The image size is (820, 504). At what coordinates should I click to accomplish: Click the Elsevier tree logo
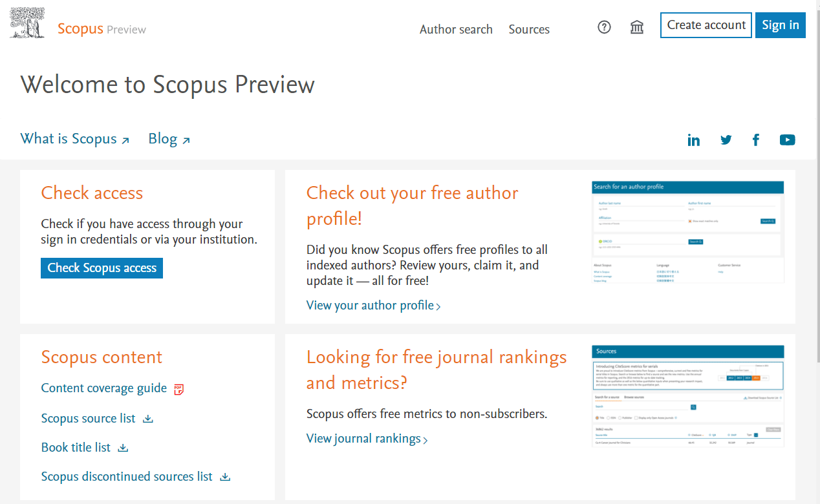point(27,23)
